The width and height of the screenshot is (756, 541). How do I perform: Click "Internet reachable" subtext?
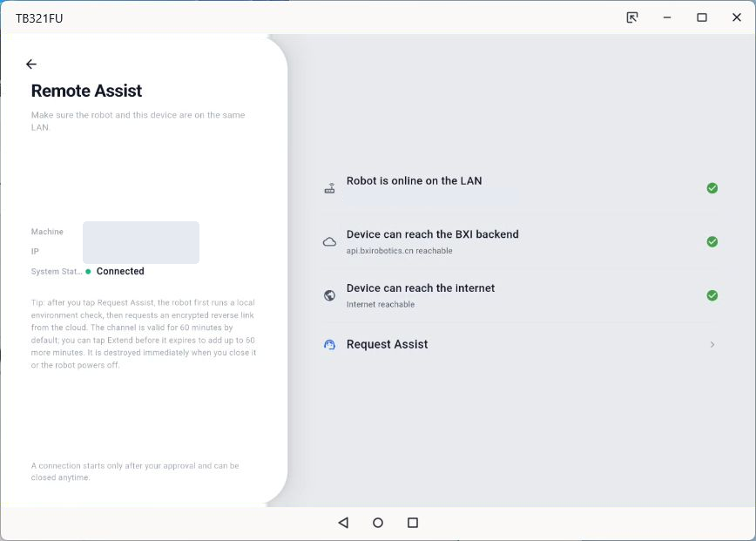(381, 304)
